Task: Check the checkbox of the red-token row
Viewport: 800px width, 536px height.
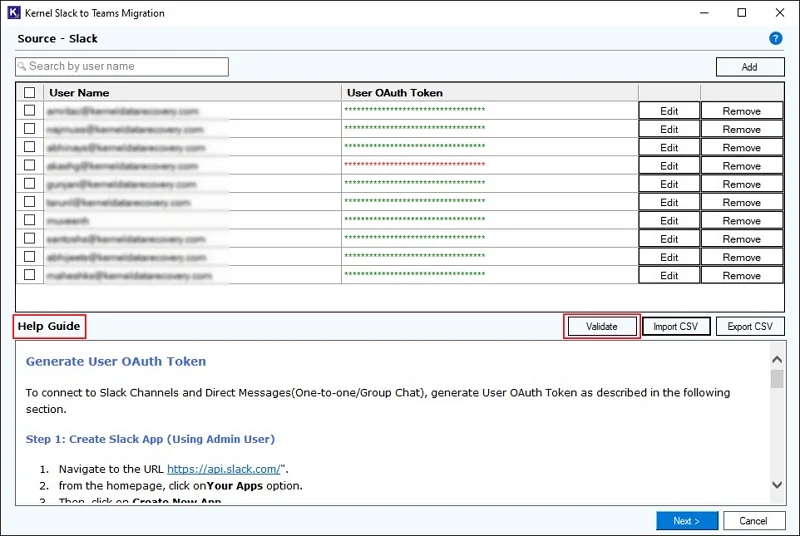Action: 30,165
